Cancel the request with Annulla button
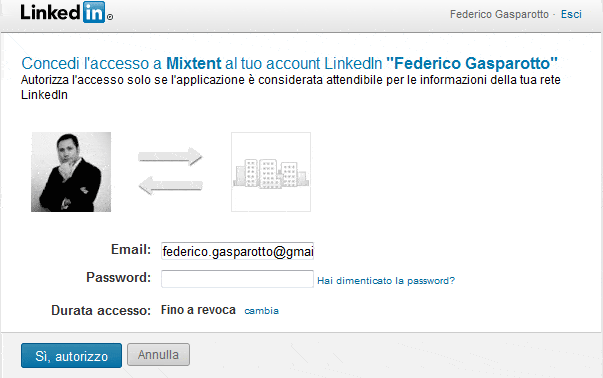The height and width of the screenshot is (378, 603). [x=158, y=355]
